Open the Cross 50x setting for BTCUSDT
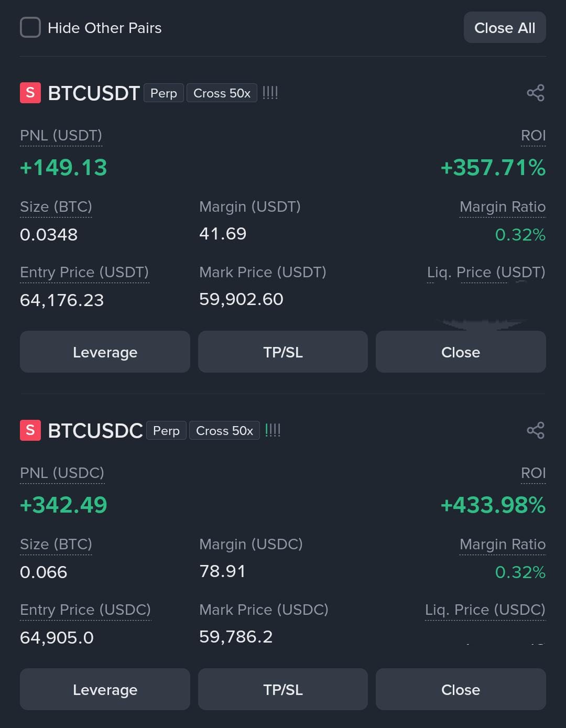566x728 pixels. click(222, 93)
